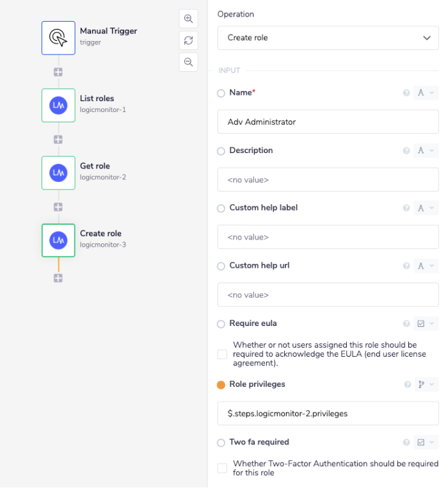Click help icon next to Name field
448x488 pixels.
pos(406,93)
